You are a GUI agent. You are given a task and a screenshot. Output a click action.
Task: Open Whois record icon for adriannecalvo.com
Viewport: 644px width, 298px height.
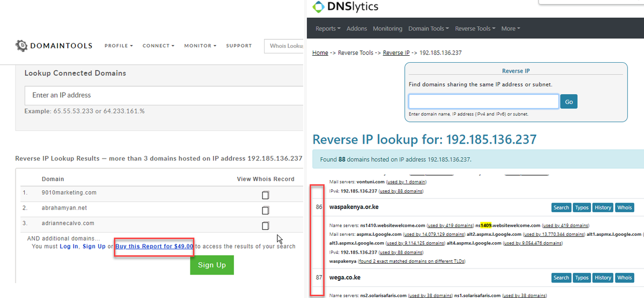coord(265,226)
